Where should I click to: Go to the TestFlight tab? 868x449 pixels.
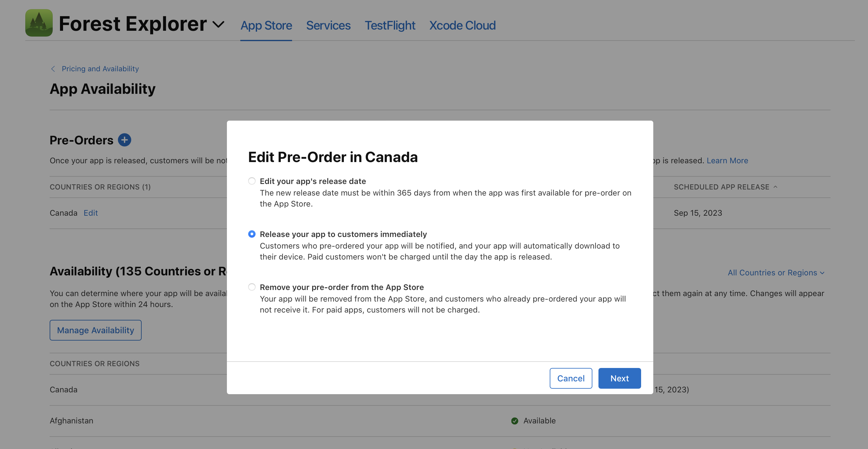point(390,25)
